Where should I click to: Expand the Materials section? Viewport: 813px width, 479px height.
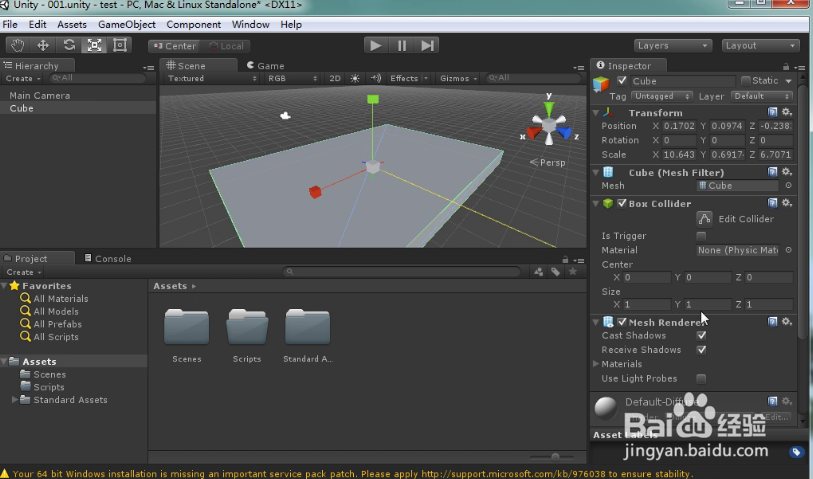coord(596,364)
